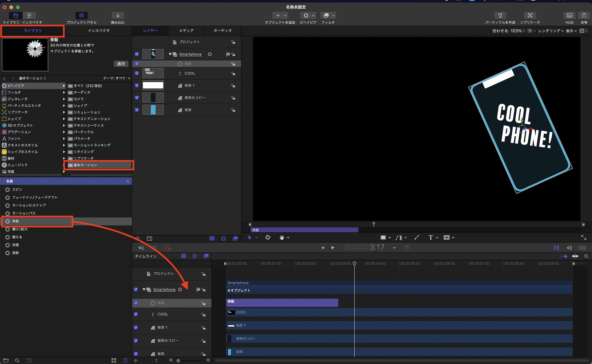Click the timeline zoom slider handle
The height and width of the screenshot is (364, 592).
click(178, 360)
